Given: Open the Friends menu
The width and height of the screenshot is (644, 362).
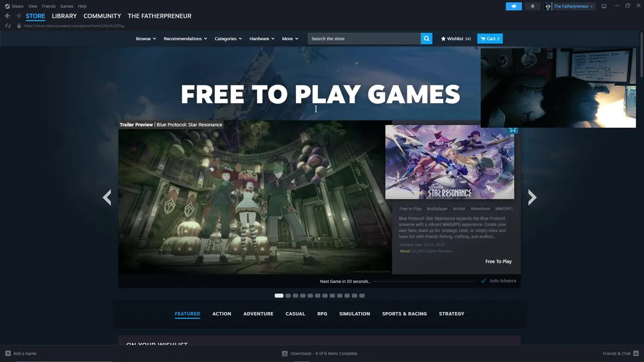Looking at the screenshot, I should coord(49,6).
